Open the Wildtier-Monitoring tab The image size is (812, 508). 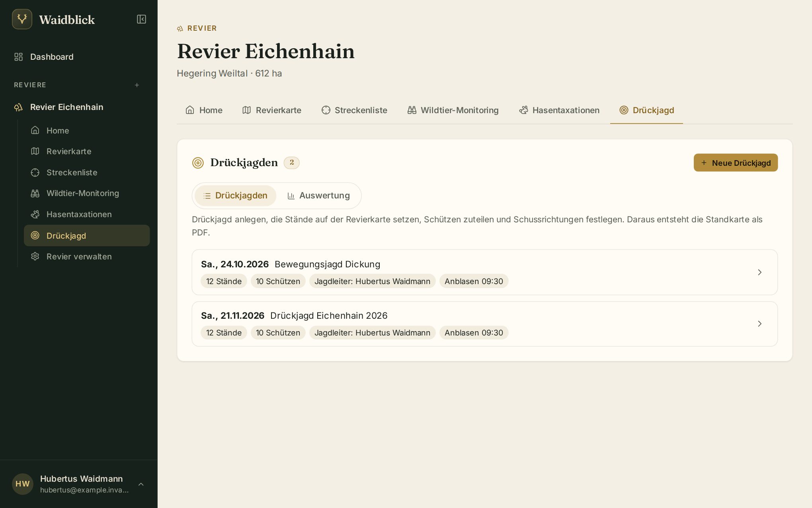coord(453,110)
